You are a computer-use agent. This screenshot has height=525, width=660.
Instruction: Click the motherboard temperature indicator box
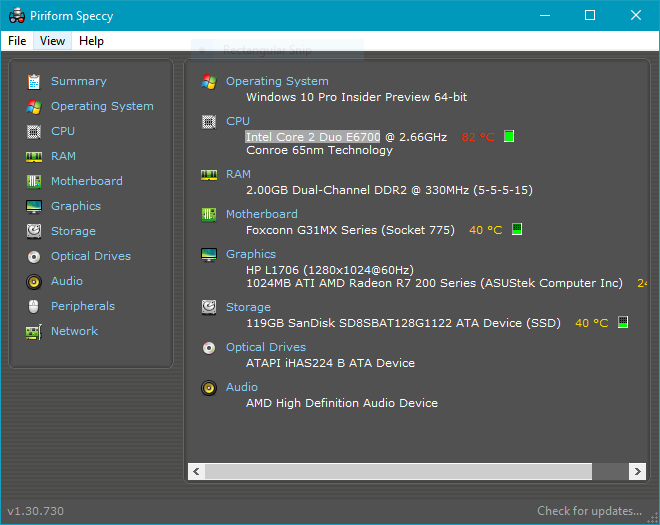(x=517, y=229)
